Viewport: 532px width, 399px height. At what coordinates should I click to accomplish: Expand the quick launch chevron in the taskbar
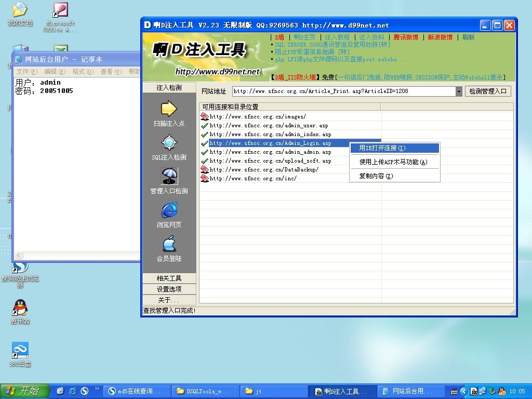pyautogui.click(x=97, y=388)
